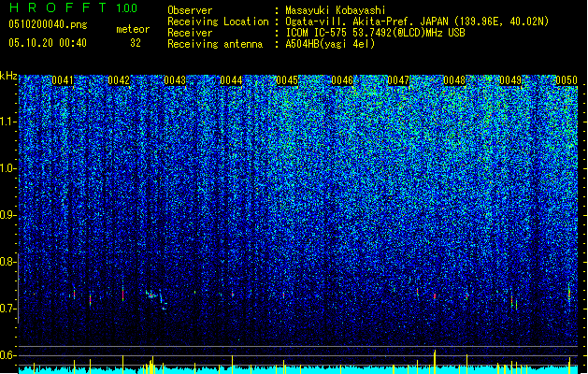Click the 0043 time marker
588x374 pixels.
click(x=175, y=80)
